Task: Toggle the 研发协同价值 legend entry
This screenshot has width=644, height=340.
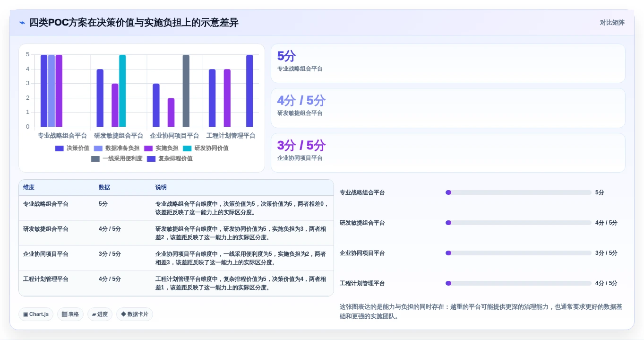Action: 206,148
